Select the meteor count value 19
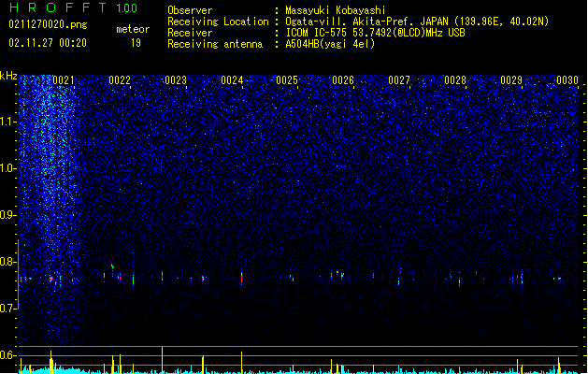The image size is (588, 374). pyautogui.click(x=136, y=43)
